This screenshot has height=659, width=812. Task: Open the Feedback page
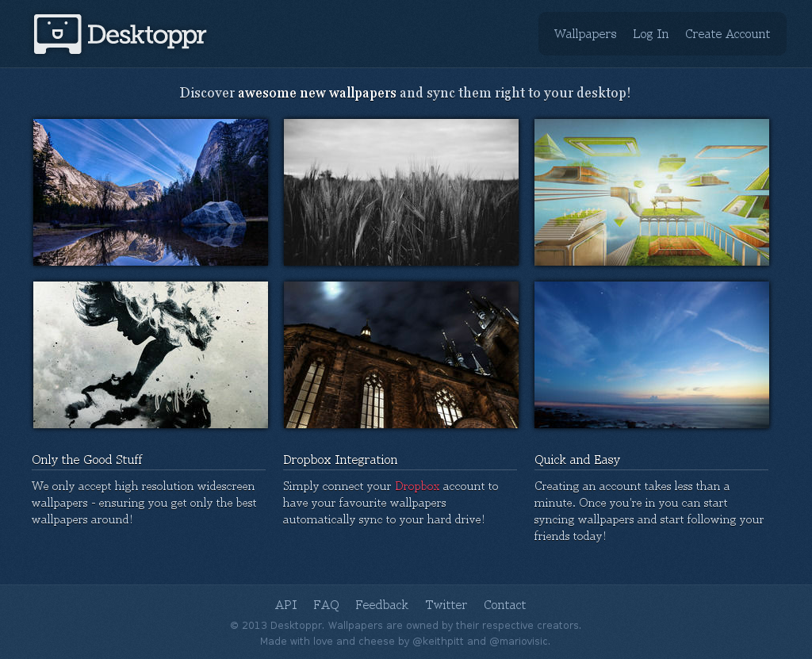point(381,604)
